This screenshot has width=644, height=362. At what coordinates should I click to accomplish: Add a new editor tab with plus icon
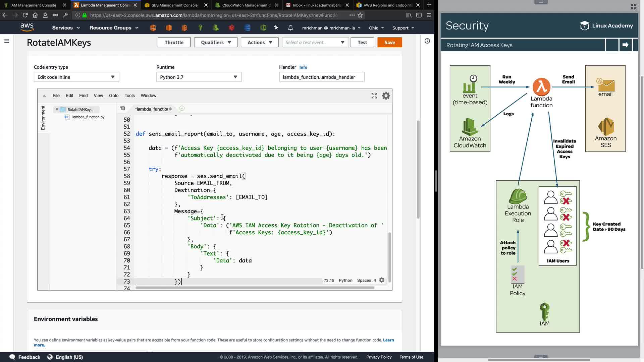pyautogui.click(x=182, y=109)
